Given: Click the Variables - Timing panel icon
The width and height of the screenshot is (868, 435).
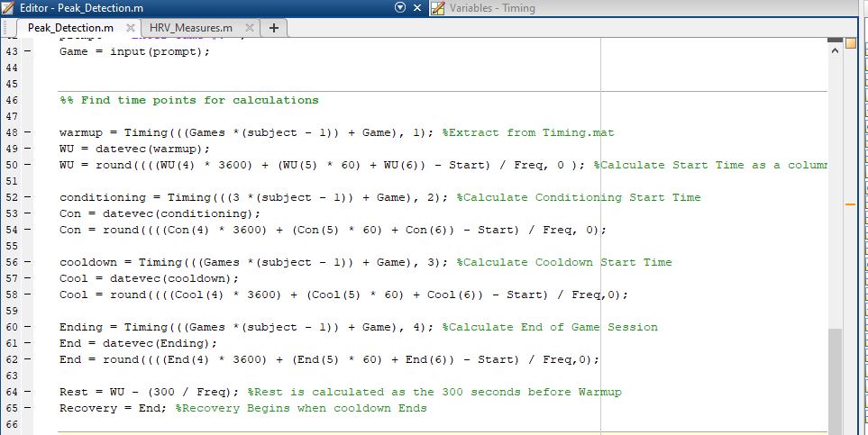Looking at the screenshot, I should 438,8.
